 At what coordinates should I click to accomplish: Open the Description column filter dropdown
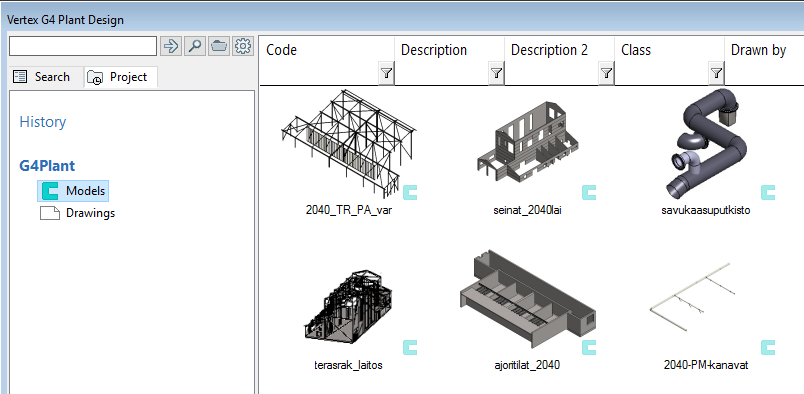tap(496, 74)
